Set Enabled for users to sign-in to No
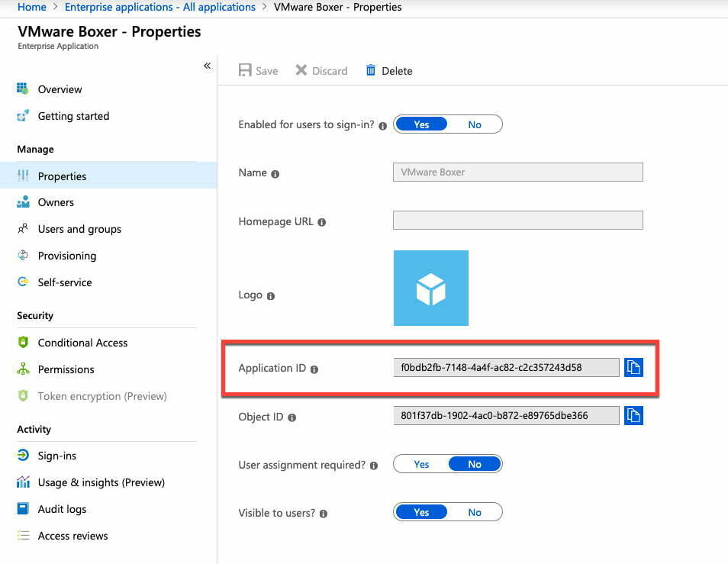728x564 pixels. pyautogui.click(x=475, y=124)
